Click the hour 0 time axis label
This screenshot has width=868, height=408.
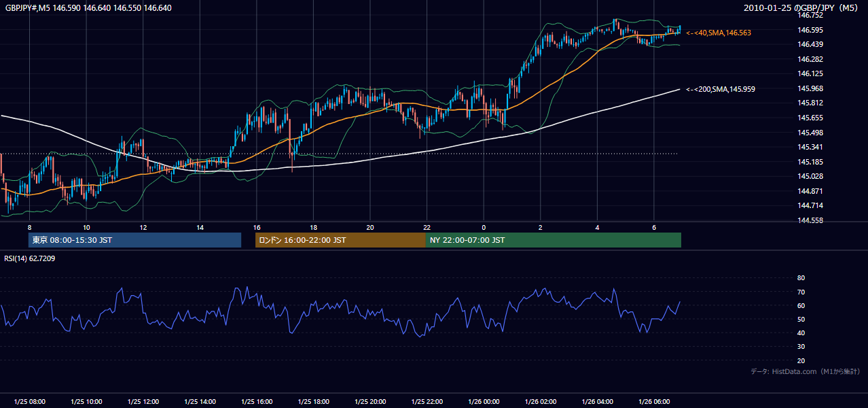tap(484, 227)
